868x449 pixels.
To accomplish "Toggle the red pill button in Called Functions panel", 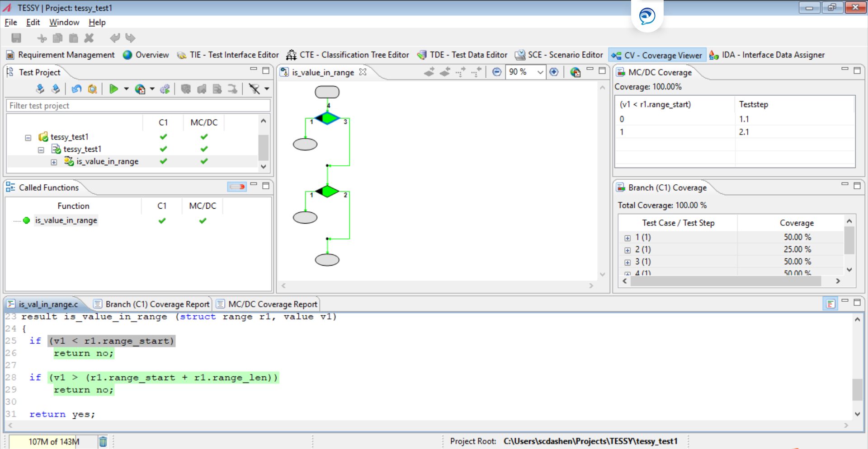I will point(237,187).
